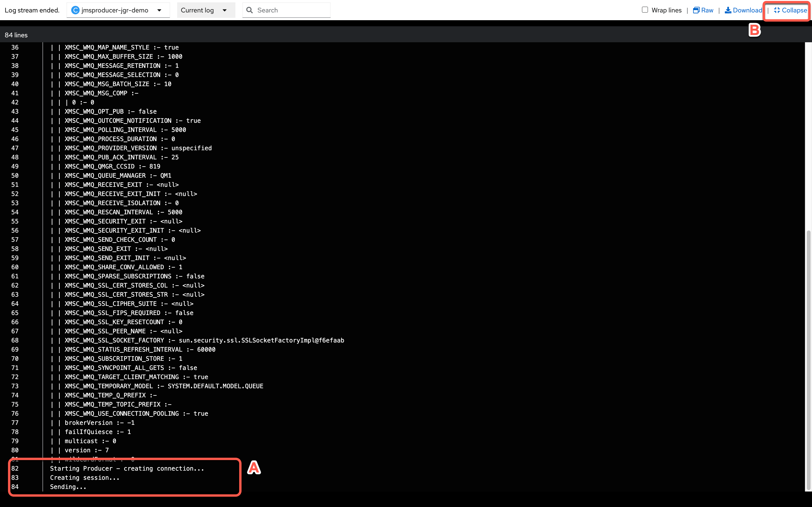The height and width of the screenshot is (507, 812).
Task: Click the search magnifier icon
Action: click(x=249, y=10)
